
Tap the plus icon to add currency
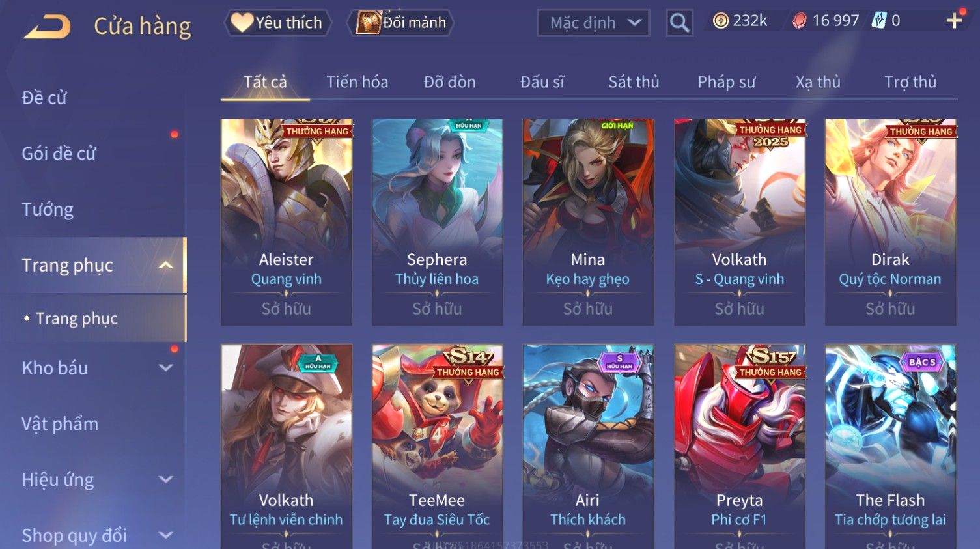click(x=955, y=21)
